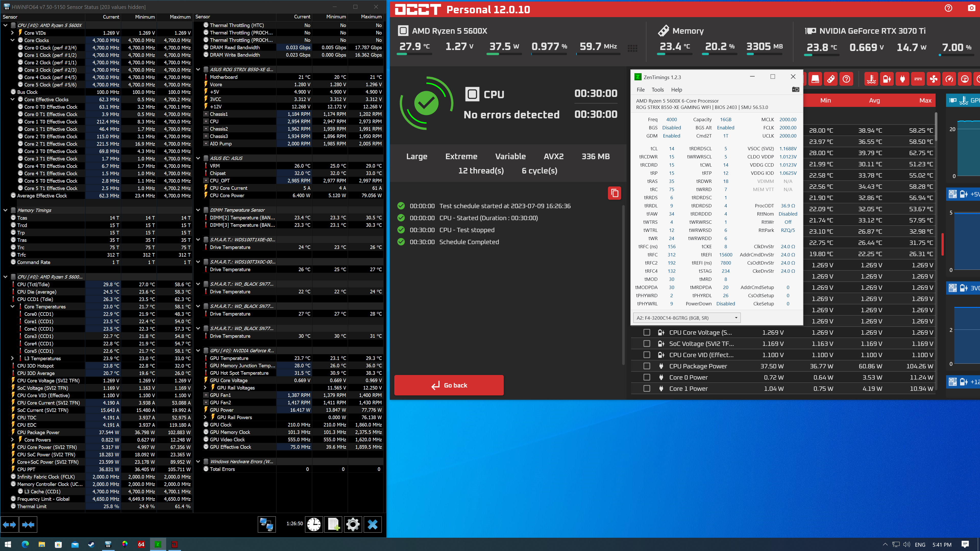Image resolution: width=980 pixels, height=551 pixels.
Task: Open Steam from taskbar
Action: pyautogui.click(x=91, y=545)
